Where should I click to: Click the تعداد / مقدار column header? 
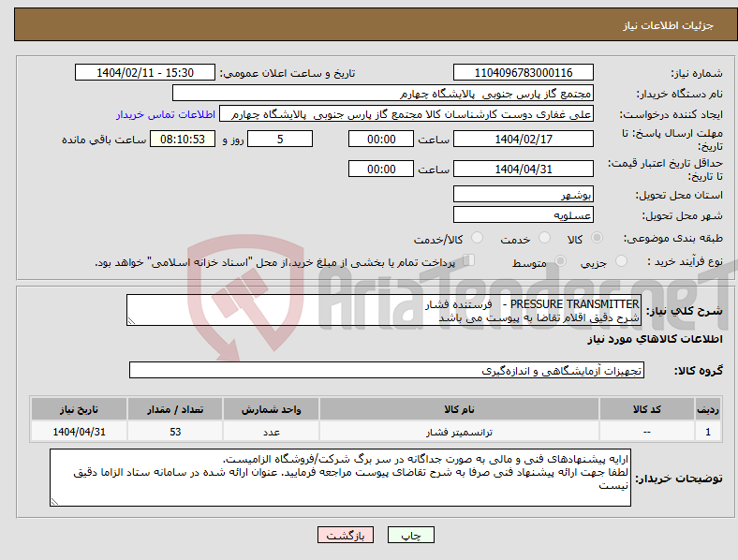pos(175,409)
